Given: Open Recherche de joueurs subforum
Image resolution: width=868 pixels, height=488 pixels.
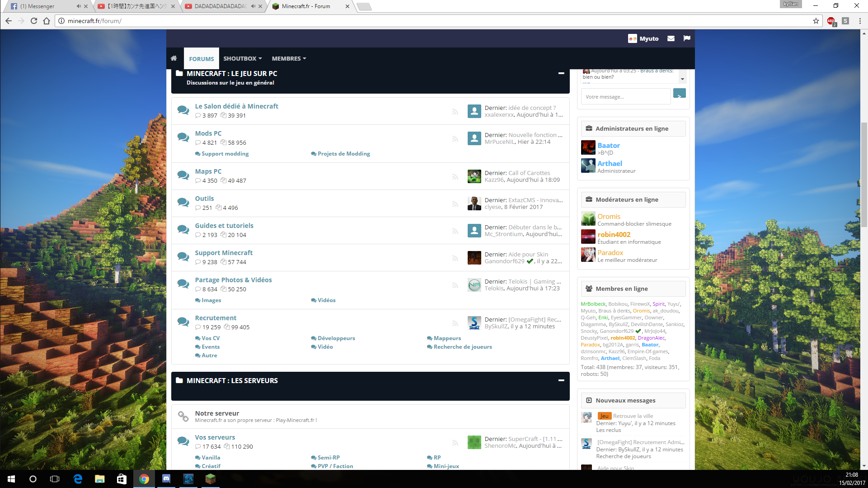Looking at the screenshot, I should pos(463,347).
